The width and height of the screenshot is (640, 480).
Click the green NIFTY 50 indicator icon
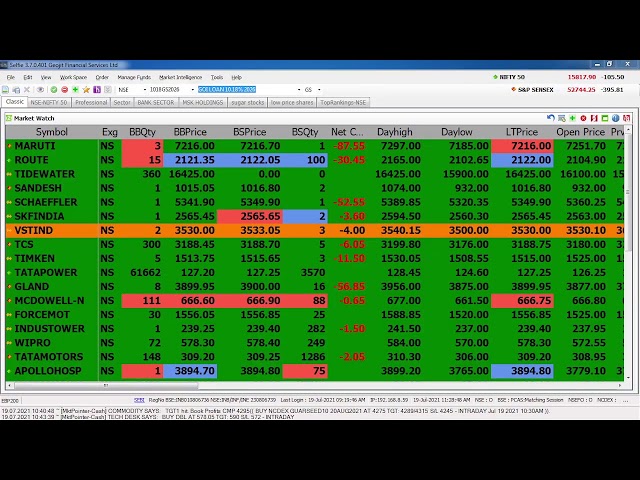click(x=496, y=77)
